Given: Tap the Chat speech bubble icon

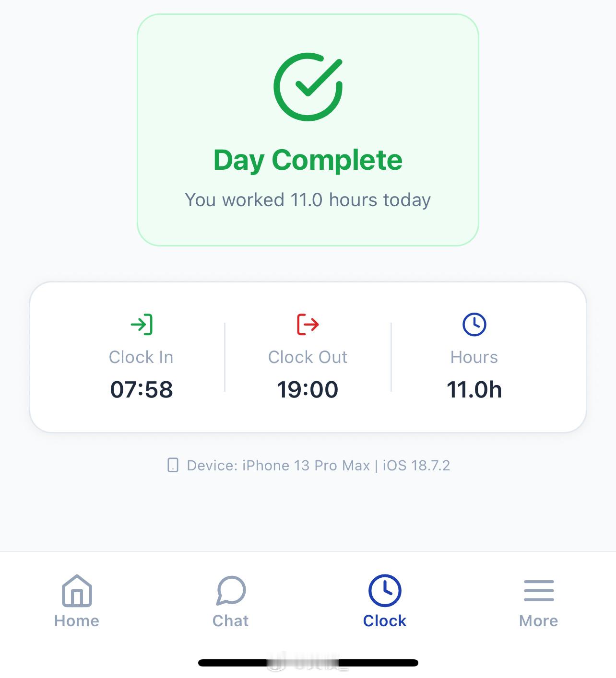Looking at the screenshot, I should [x=231, y=591].
